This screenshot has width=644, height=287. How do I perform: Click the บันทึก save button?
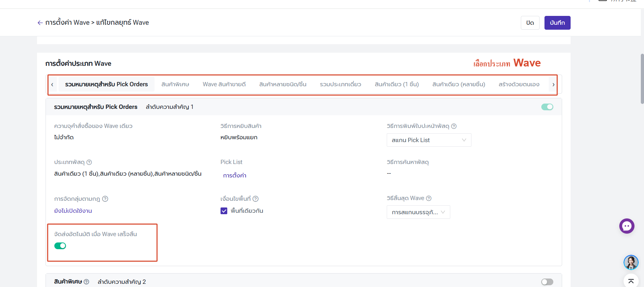click(x=557, y=23)
